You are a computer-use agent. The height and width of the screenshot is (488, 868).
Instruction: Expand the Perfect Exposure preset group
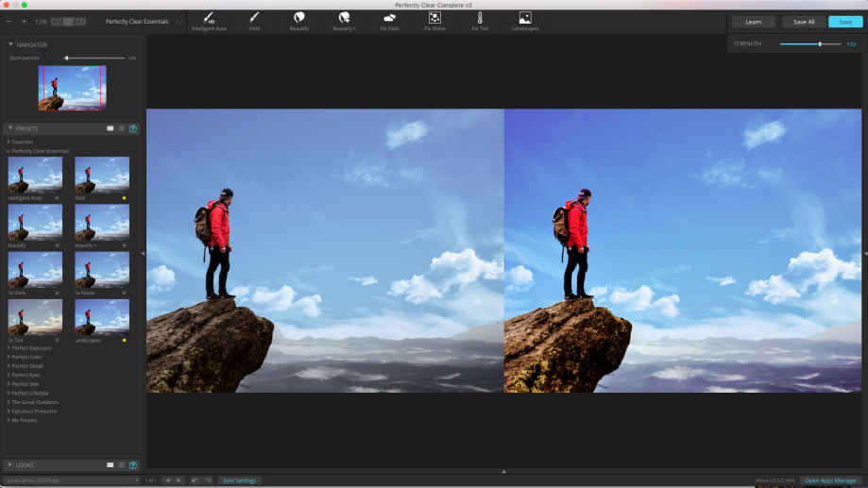click(29, 348)
